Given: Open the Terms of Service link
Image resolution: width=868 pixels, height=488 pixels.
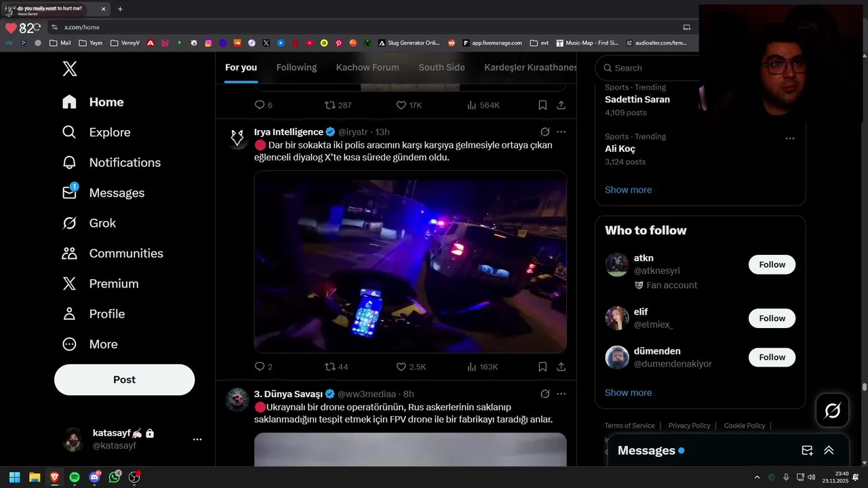Looking at the screenshot, I should click(630, 426).
